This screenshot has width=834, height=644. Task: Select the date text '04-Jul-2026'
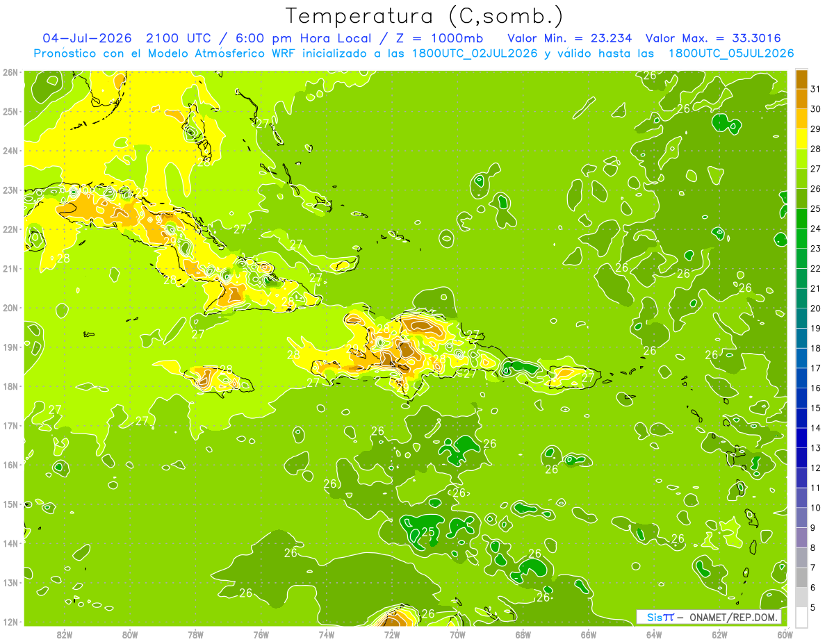87,38
